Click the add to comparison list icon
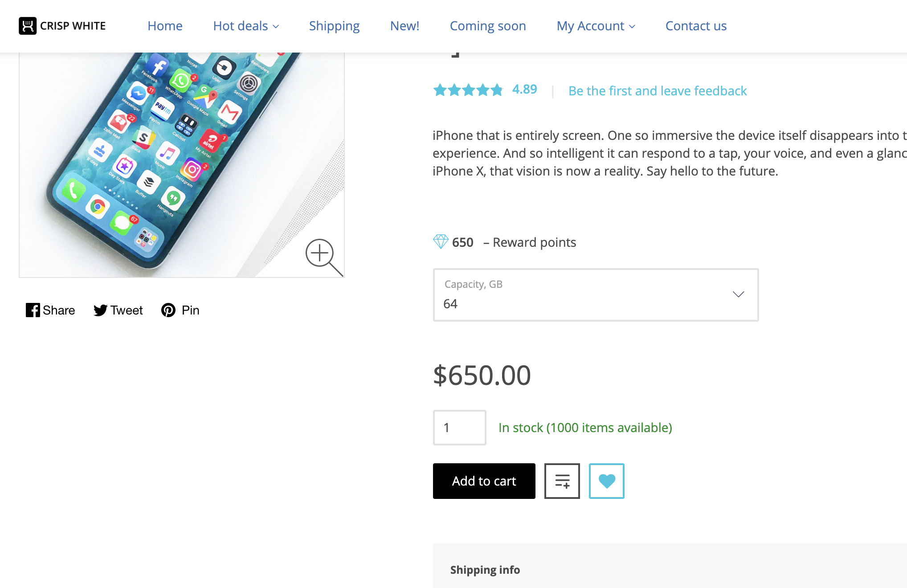Image resolution: width=907 pixels, height=588 pixels. pos(562,481)
